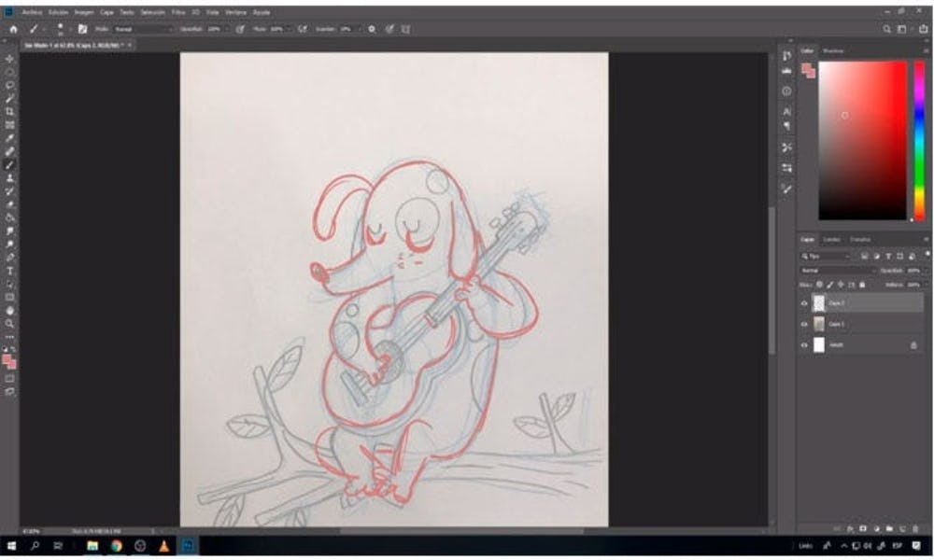Click the Home icon in options bar
Viewport: 934px width, 560px height.
(x=13, y=29)
